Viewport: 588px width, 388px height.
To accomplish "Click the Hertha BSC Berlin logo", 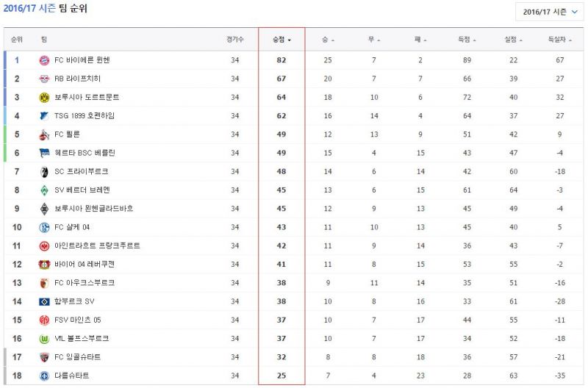I will 43,153.
